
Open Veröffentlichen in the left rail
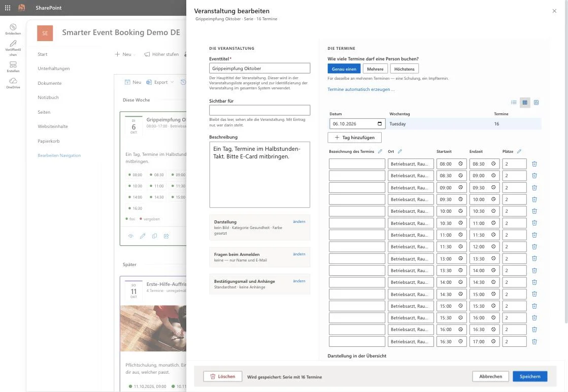point(13,48)
